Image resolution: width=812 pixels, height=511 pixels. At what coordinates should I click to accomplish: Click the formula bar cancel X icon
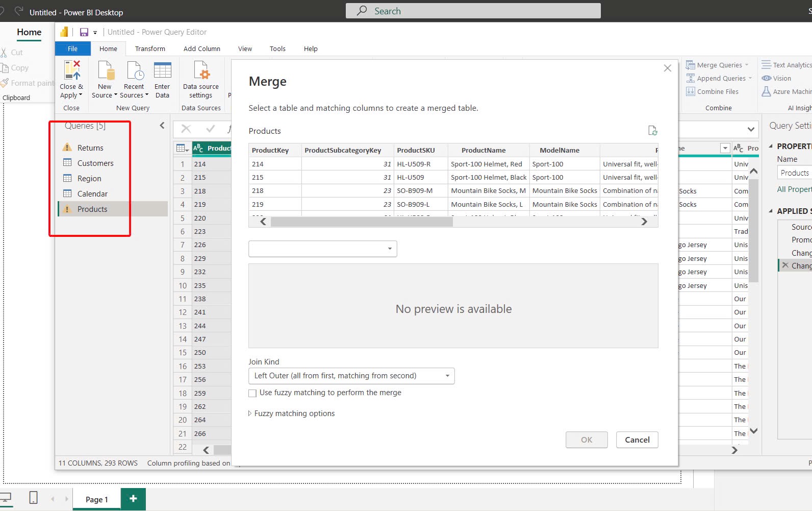[x=186, y=129]
